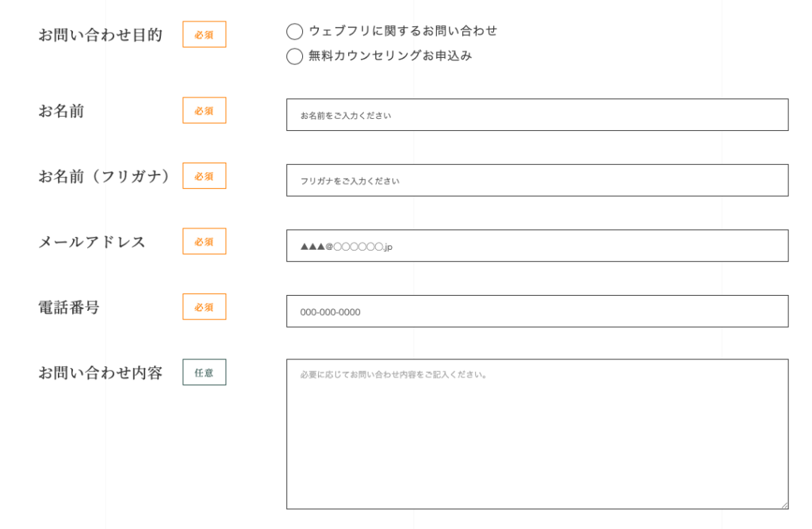Click the 電話番号 field label
Screen dimensions: 812x529
[x=69, y=307]
